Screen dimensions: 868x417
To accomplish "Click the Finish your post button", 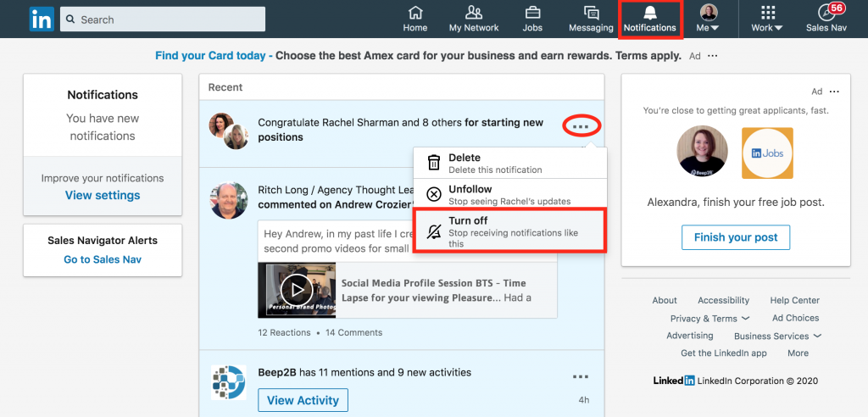I will pyautogui.click(x=736, y=237).
